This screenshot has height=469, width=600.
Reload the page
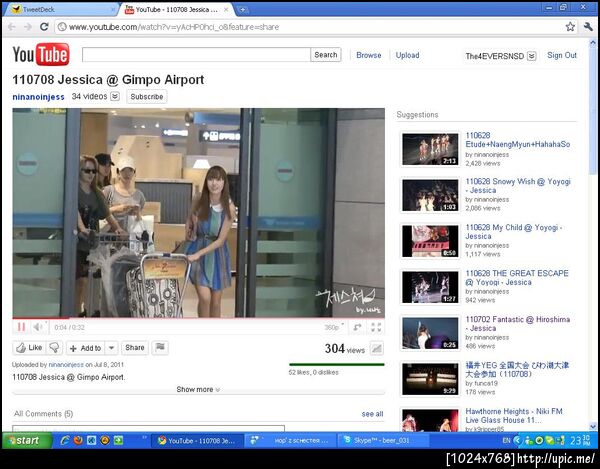pyautogui.click(x=44, y=26)
